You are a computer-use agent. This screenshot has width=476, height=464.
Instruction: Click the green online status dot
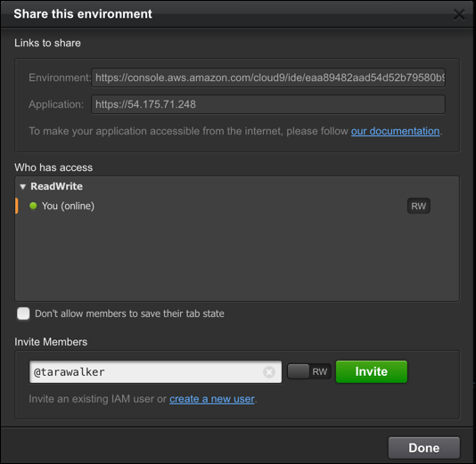point(33,206)
